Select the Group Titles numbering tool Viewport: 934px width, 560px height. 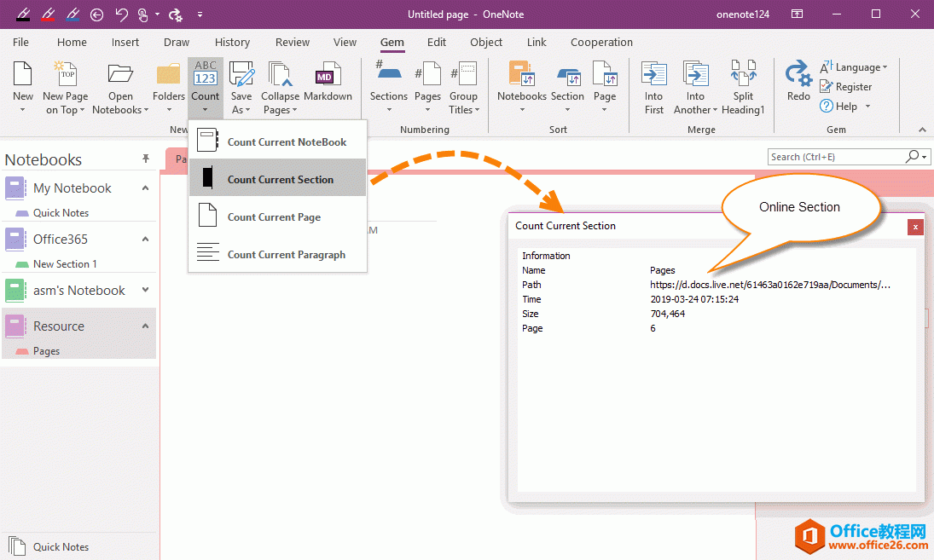point(464,85)
